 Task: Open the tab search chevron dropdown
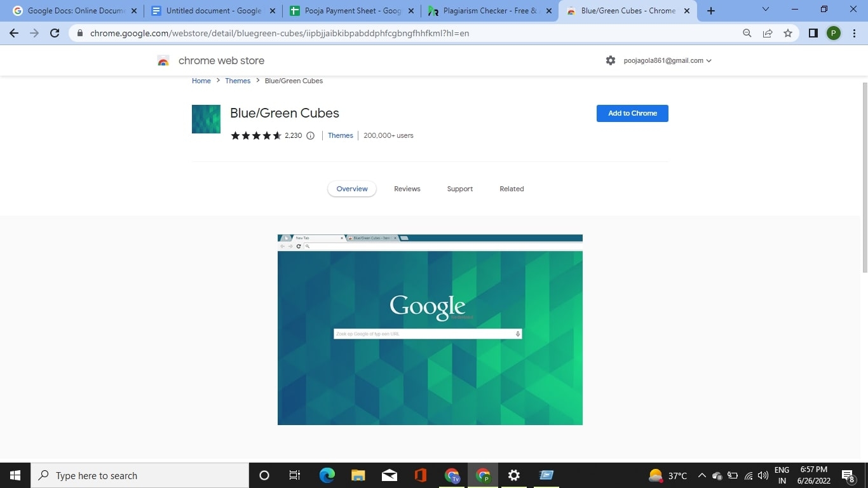click(765, 10)
